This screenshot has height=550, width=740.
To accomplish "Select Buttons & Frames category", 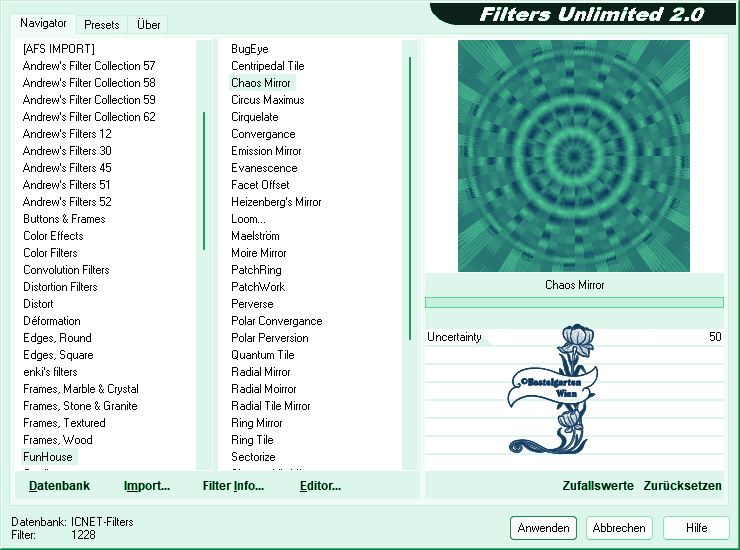I will coord(64,219).
